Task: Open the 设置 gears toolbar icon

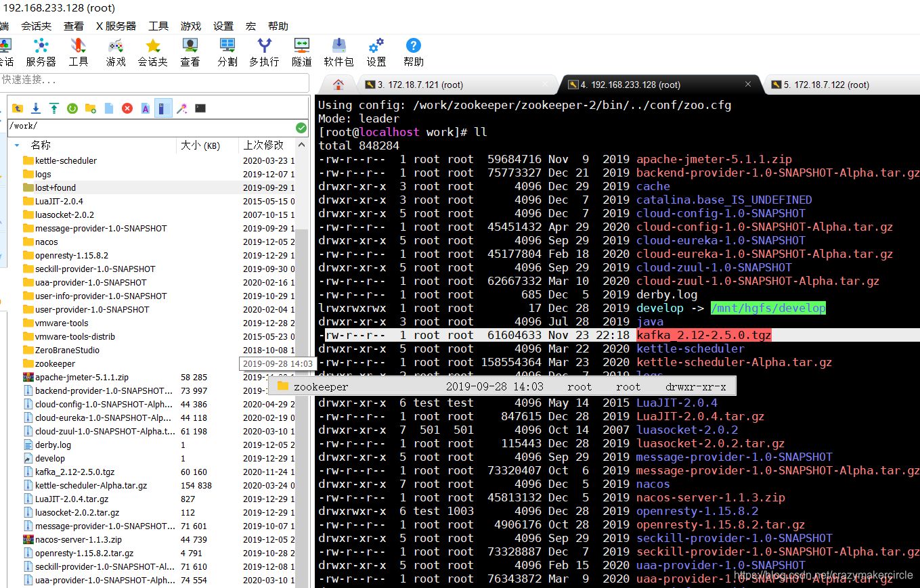Action: 376,52
